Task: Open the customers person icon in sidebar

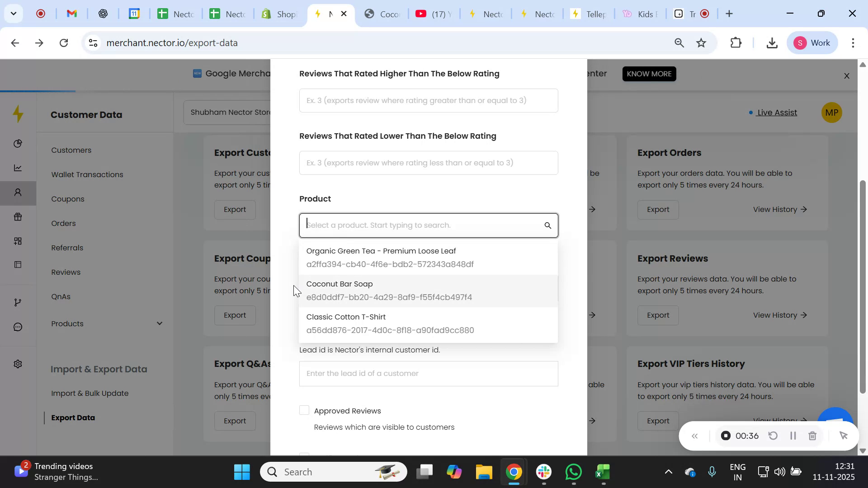Action: (18, 192)
